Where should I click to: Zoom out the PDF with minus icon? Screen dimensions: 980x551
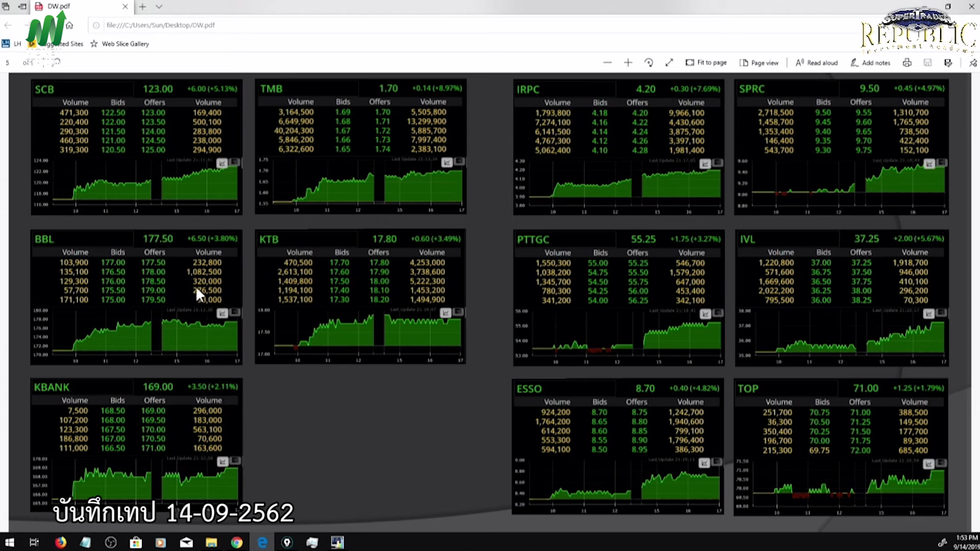pos(607,63)
